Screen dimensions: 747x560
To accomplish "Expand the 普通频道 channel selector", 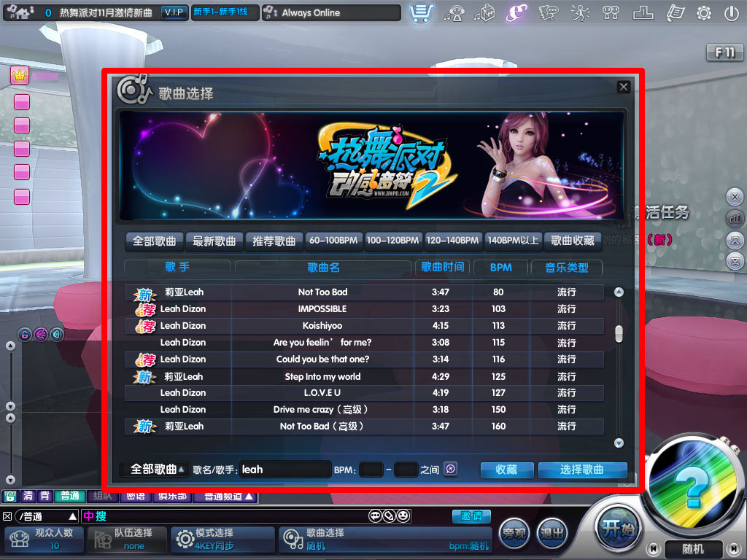I will coord(228,497).
